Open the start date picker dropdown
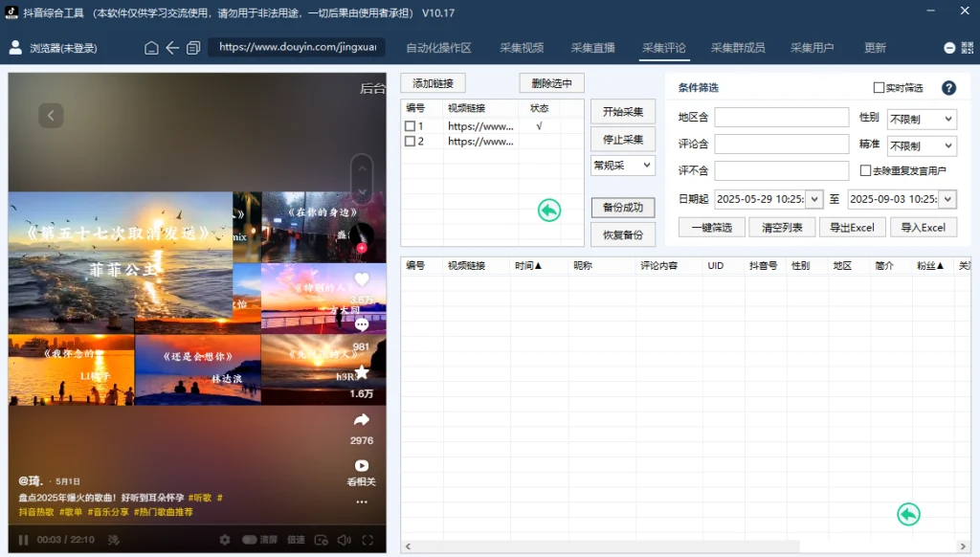This screenshot has width=980, height=557. click(814, 199)
